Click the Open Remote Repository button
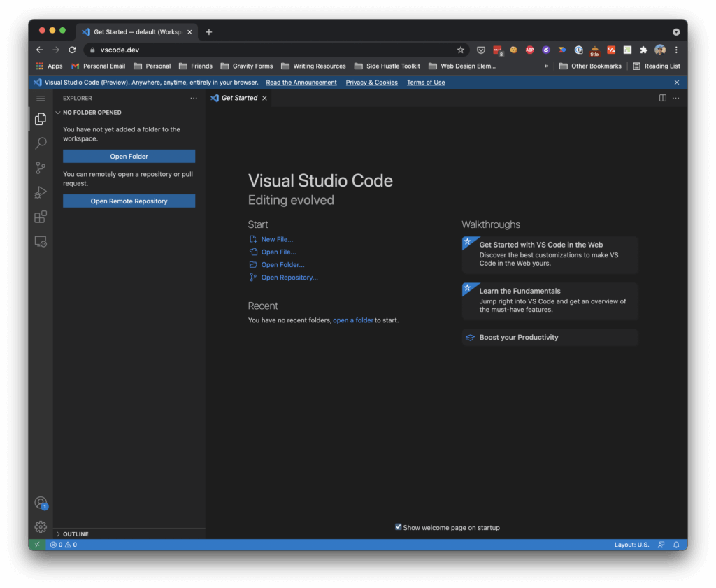Viewport: 716px width, 588px height. click(129, 201)
